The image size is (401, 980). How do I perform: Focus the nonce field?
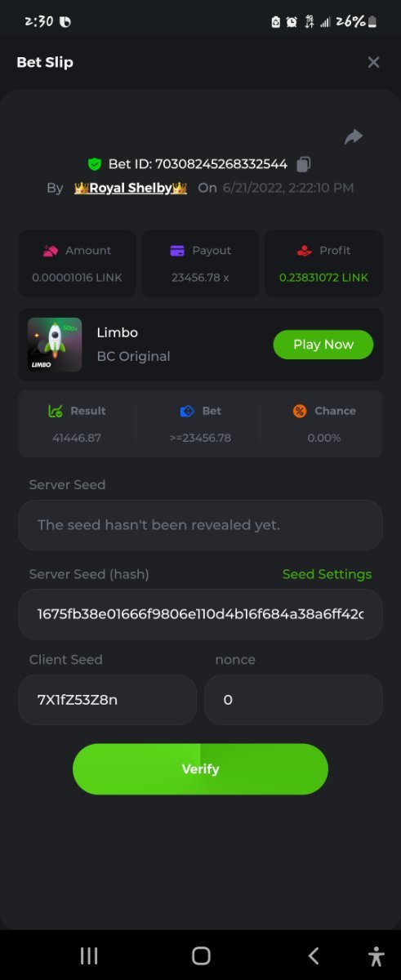[293, 700]
